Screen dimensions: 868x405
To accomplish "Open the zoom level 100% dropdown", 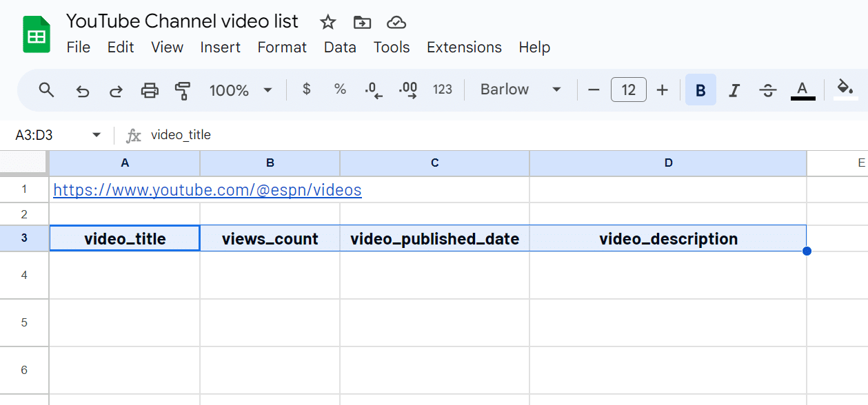I will click(x=241, y=90).
